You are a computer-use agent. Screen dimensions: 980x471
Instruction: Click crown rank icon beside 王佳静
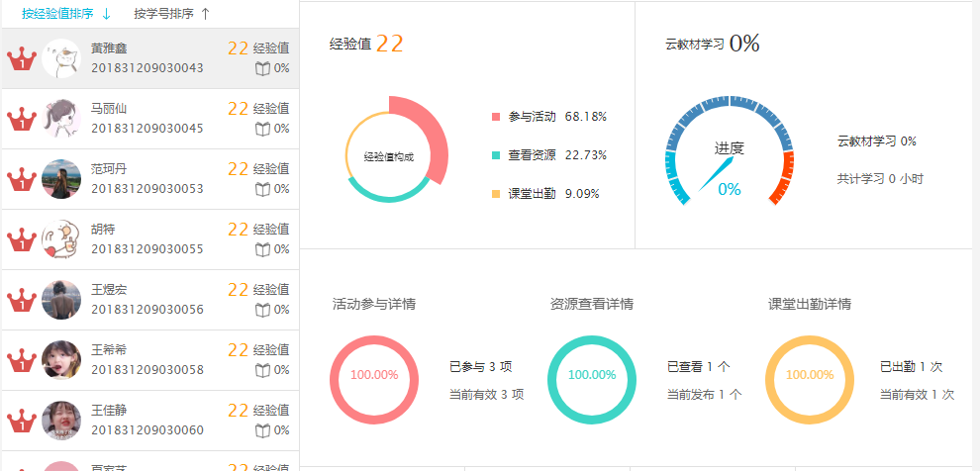[22, 421]
